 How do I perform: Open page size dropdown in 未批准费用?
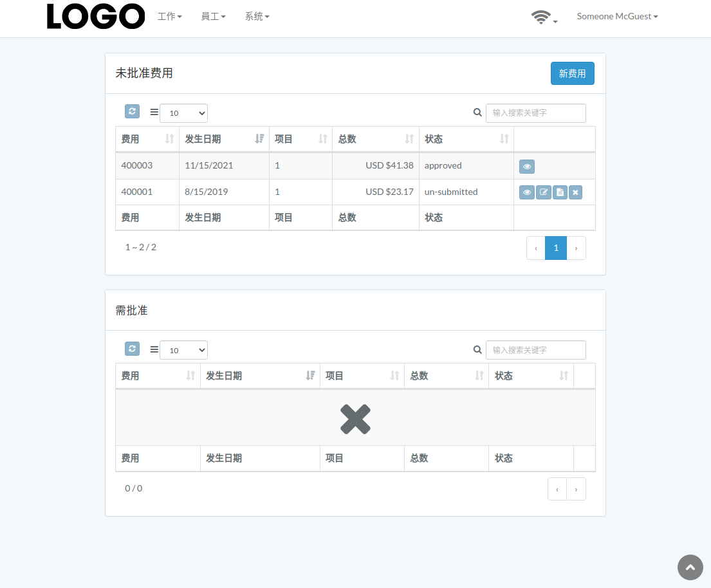pyautogui.click(x=183, y=113)
